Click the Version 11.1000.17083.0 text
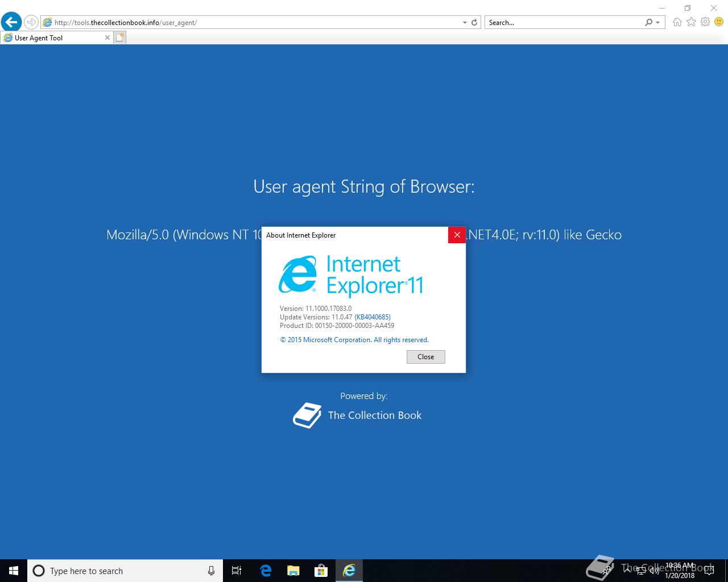This screenshot has width=728, height=582. tap(316, 309)
